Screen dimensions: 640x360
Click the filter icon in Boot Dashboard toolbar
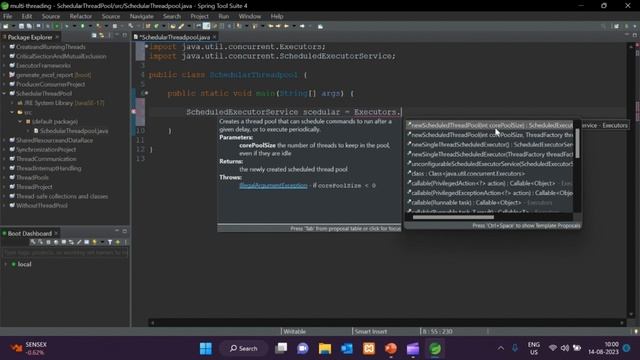pyautogui.click(x=110, y=242)
